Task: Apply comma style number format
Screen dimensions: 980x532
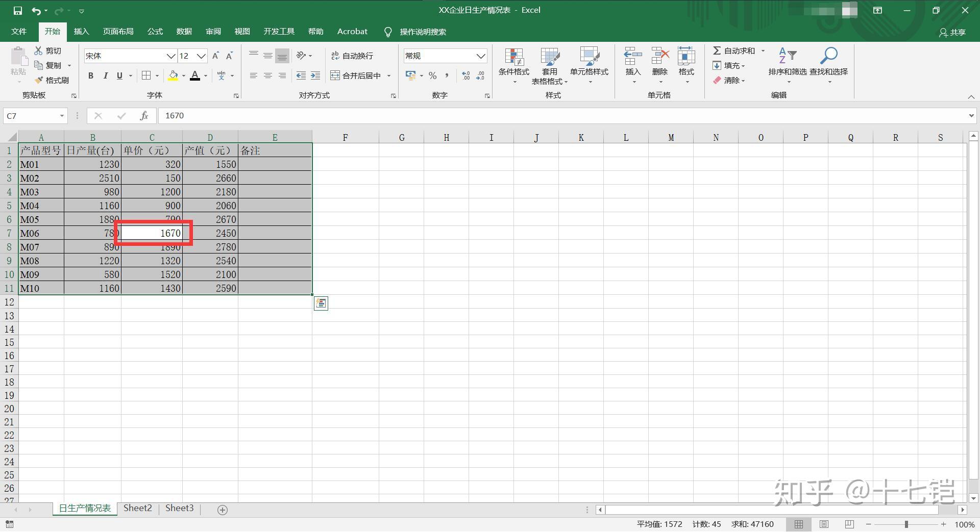Action: (x=447, y=75)
